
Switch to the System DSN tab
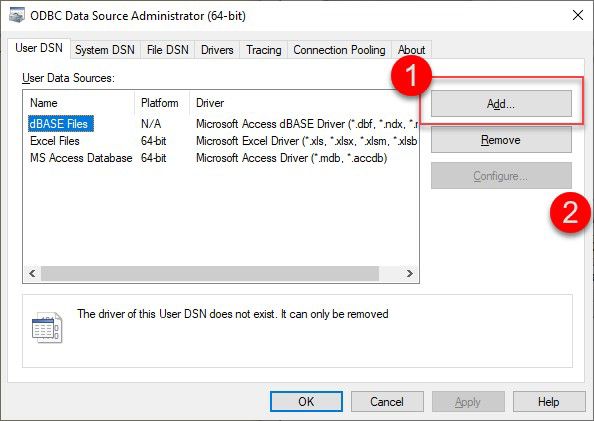[105, 50]
